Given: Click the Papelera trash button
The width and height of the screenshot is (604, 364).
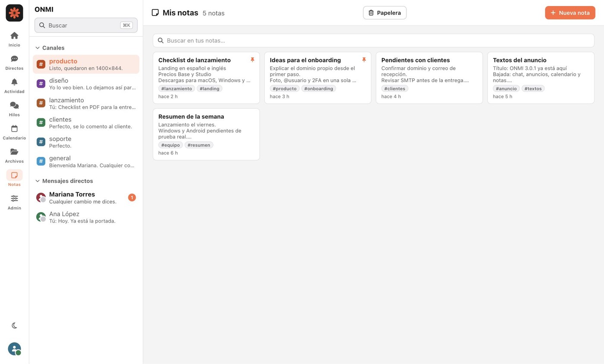Looking at the screenshot, I should 385,13.
